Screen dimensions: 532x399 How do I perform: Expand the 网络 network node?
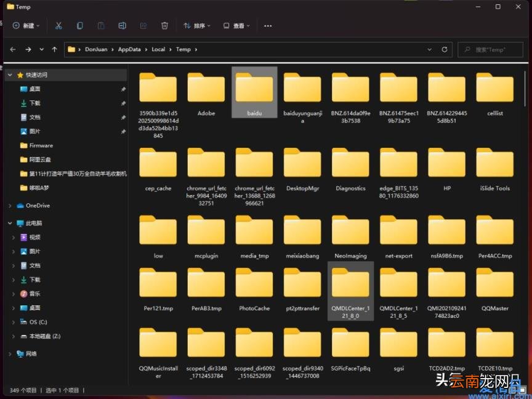tap(10, 354)
